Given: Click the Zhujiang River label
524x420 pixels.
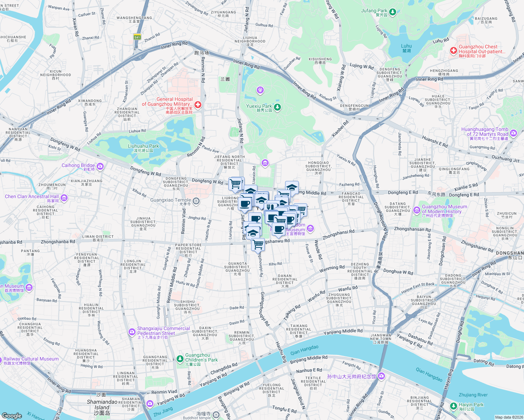Looking at the screenshot, I should tap(473, 395).
